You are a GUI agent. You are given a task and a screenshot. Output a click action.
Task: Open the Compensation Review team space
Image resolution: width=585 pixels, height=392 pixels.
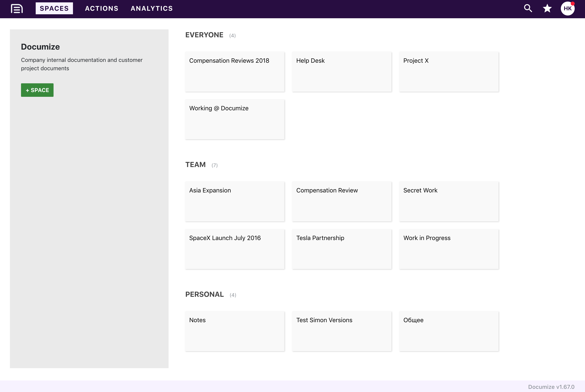(342, 202)
